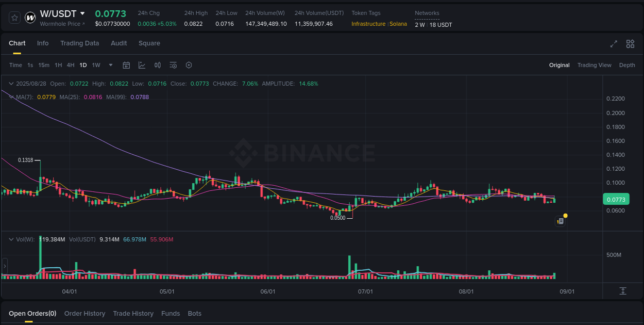Click the candlestick comparison icon
The height and width of the screenshot is (325, 644).
tap(158, 65)
